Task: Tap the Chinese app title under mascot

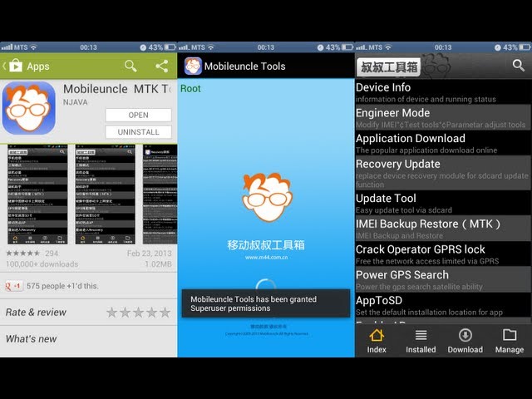Action: point(266,245)
